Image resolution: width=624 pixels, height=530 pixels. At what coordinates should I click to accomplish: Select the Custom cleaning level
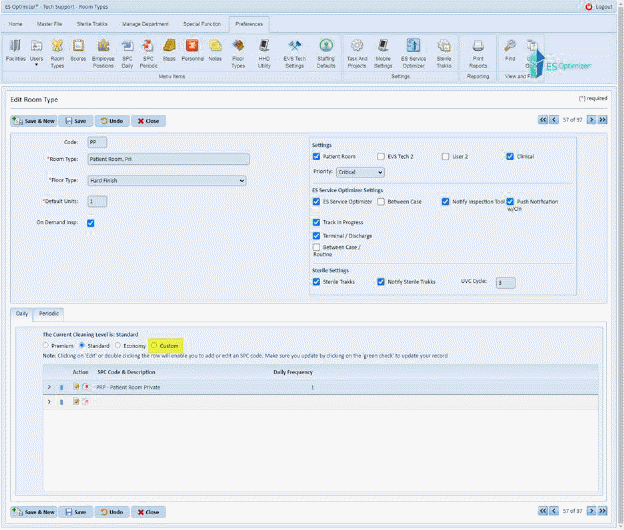pyautogui.click(x=154, y=345)
